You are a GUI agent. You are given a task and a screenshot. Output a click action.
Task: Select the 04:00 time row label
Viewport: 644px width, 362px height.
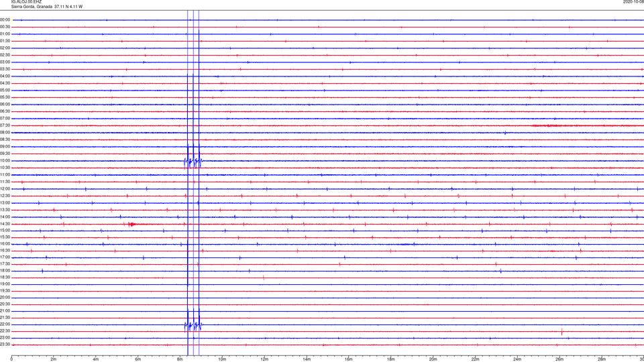[x=5, y=76]
